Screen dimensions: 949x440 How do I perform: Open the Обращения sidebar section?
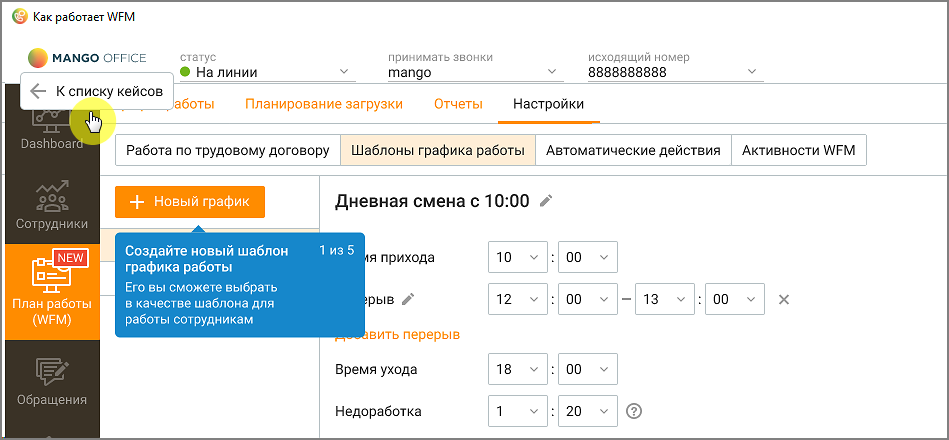52,382
